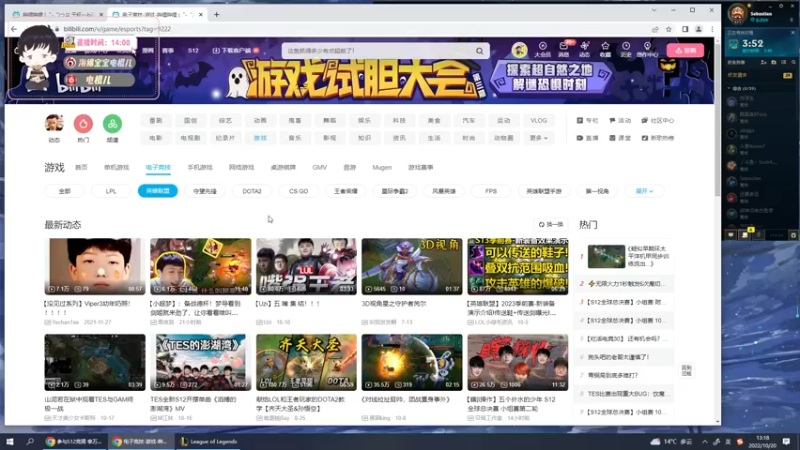800x450 pixels.
Task: Open the 3D视角 video thumbnail
Action: [x=412, y=266]
